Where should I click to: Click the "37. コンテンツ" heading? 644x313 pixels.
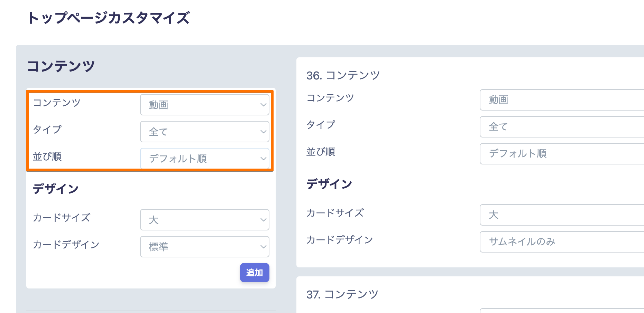342,294
